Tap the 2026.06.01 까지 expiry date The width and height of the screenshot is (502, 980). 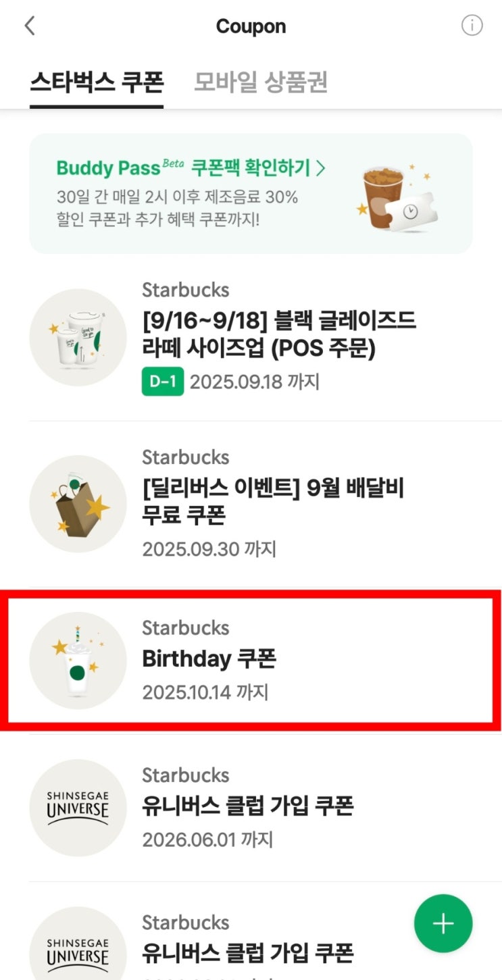tap(207, 840)
